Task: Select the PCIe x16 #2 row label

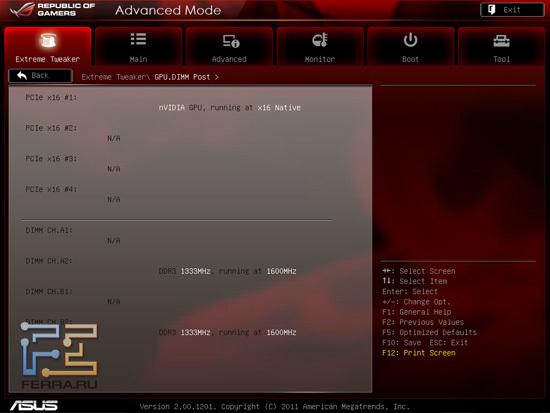Action: pos(51,128)
